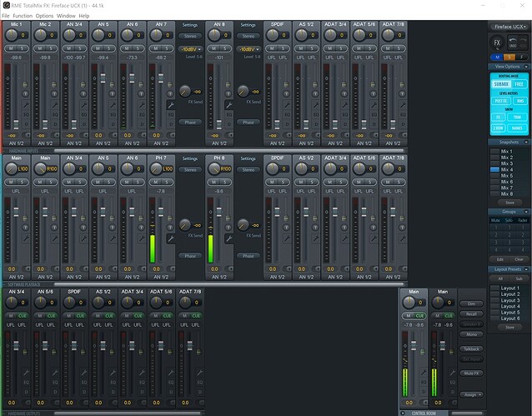Click the T button on AN 8 input channel
The image size is (532, 416).
click(x=228, y=93)
